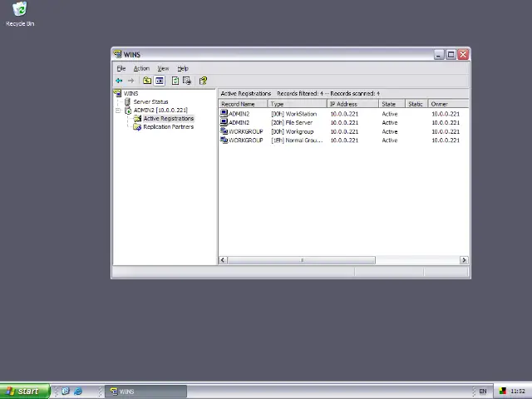532x399 pixels.
Task: Open the View menu
Action: coord(163,68)
